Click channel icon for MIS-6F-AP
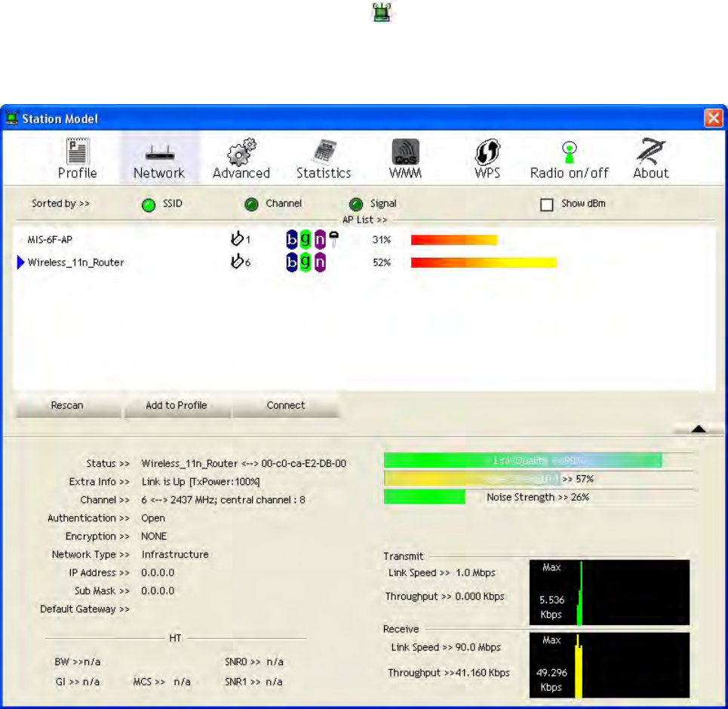The width and height of the screenshot is (728, 709). (x=237, y=238)
